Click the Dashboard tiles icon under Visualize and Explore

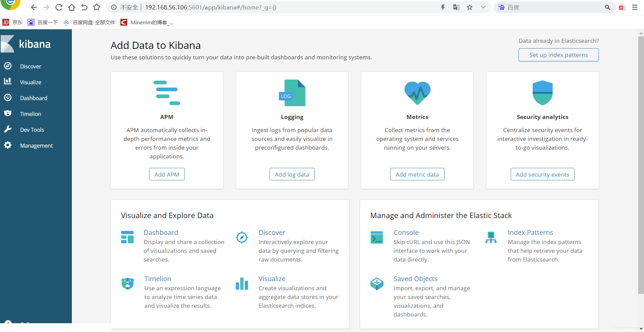(128, 237)
